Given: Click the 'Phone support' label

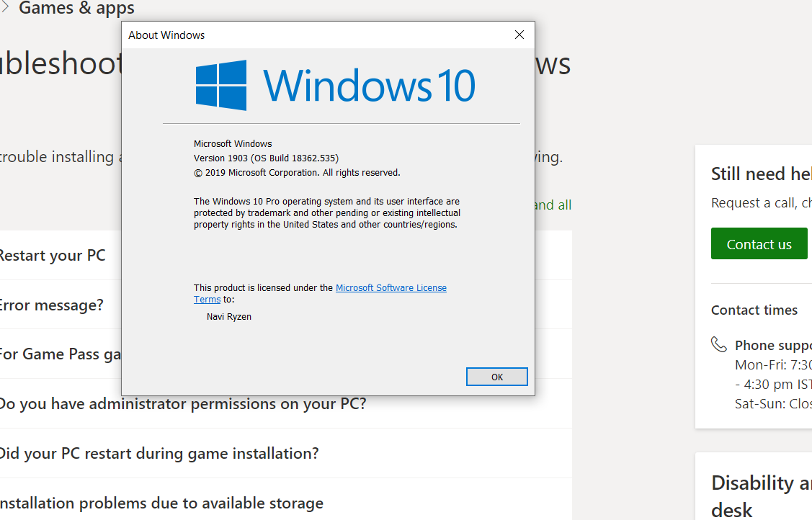Looking at the screenshot, I should tap(773, 345).
